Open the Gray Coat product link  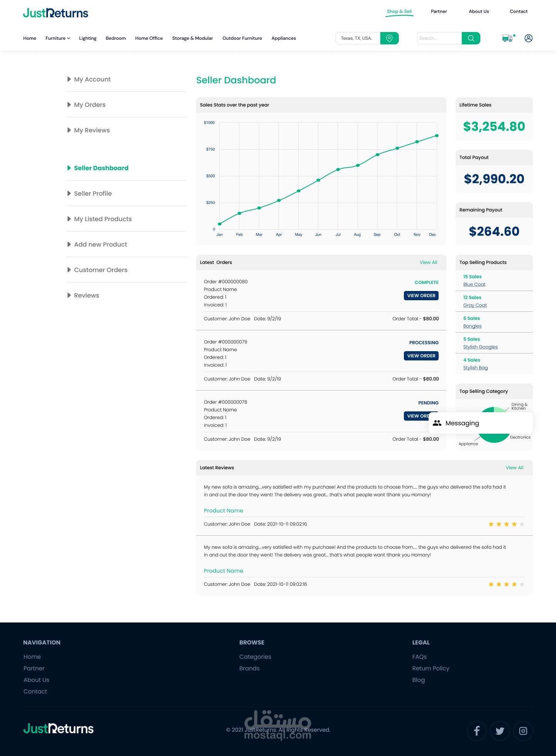[475, 305]
